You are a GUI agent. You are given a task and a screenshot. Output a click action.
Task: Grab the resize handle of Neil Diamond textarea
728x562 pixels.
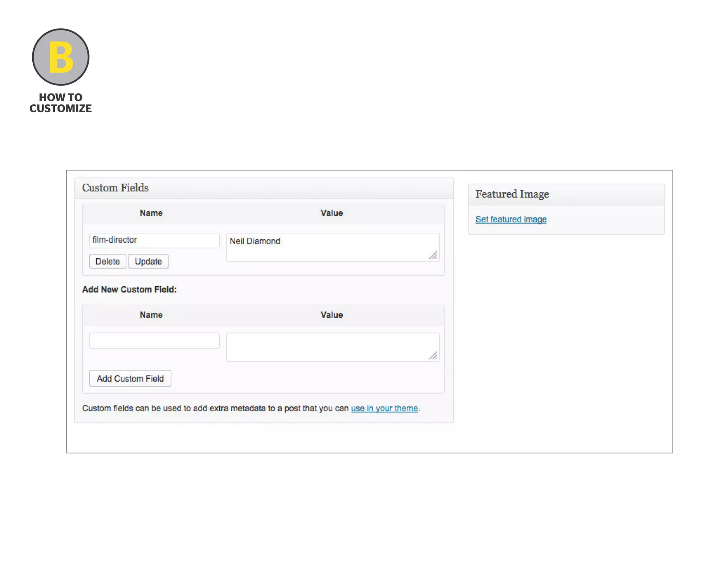pyautogui.click(x=433, y=255)
